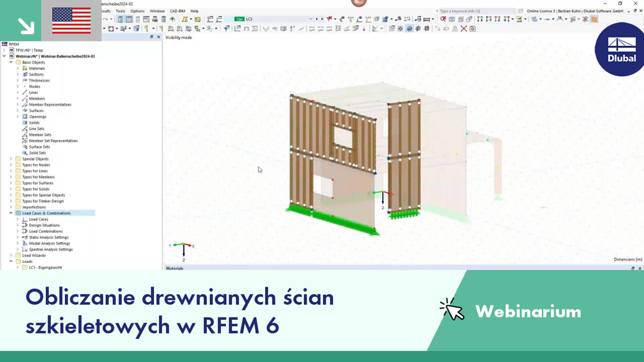
Task: Open the yellow surface tool dropdown arrow
Action: pos(191,19)
